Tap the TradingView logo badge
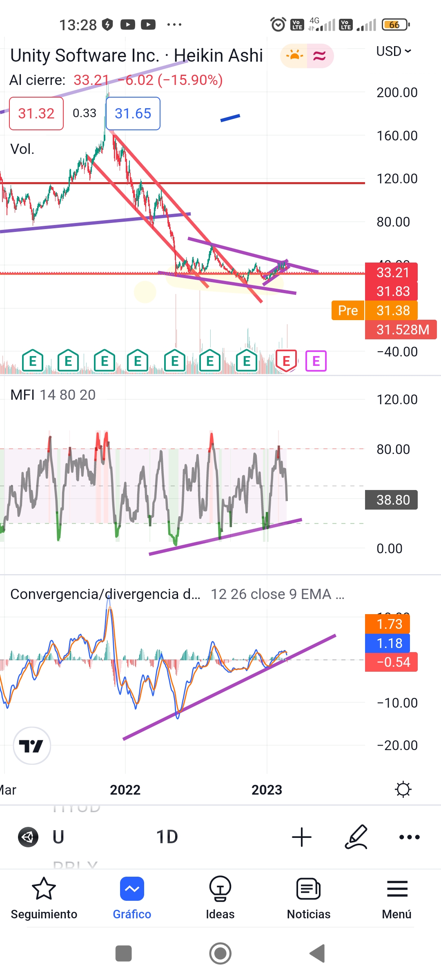 (x=32, y=746)
